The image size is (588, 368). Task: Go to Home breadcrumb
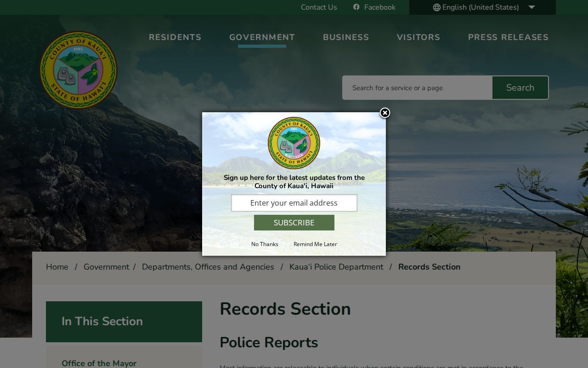point(57,267)
